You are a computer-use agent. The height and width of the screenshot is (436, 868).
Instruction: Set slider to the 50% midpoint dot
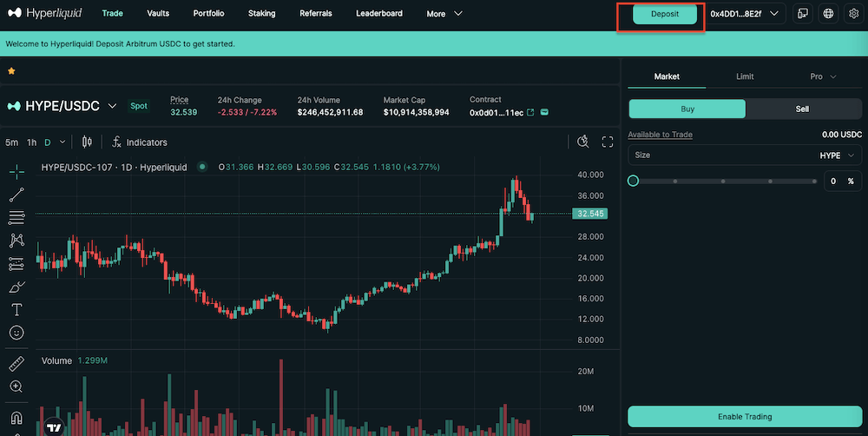point(723,182)
